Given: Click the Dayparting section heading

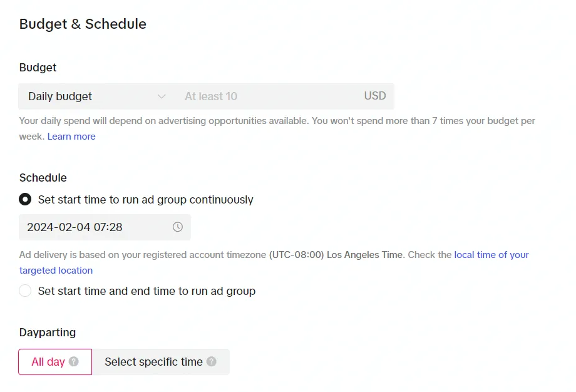Looking at the screenshot, I should point(48,333).
